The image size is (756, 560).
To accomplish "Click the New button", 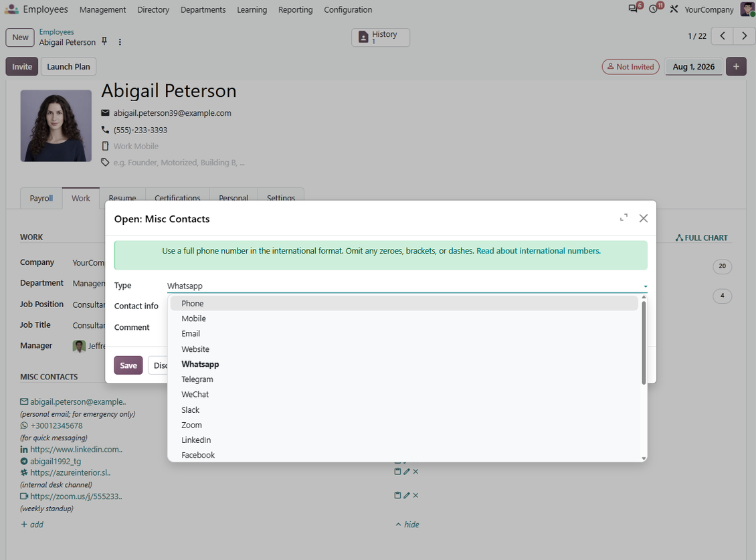I will click(x=20, y=37).
